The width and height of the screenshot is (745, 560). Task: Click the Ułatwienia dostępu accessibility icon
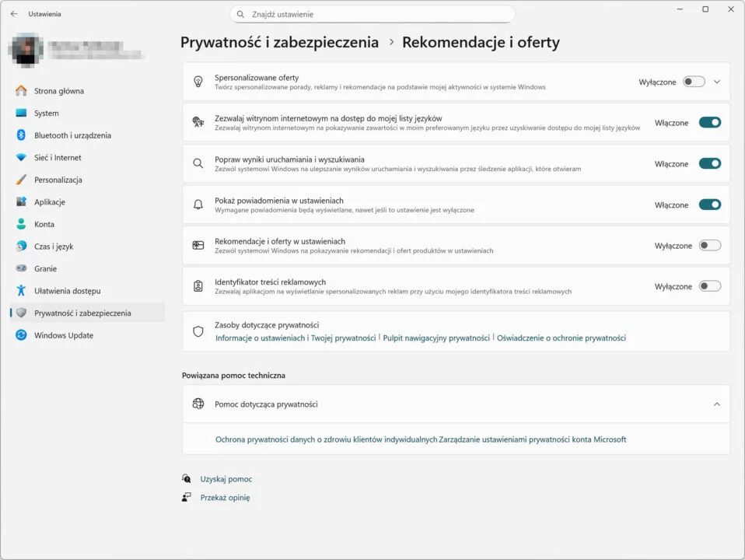coord(21,291)
